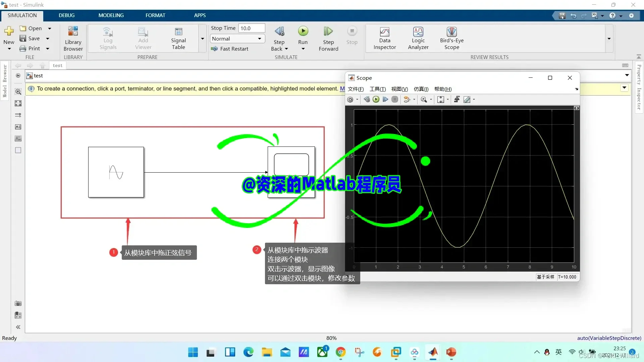Expand the Save options arrow
644x362 pixels.
[48, 39]
